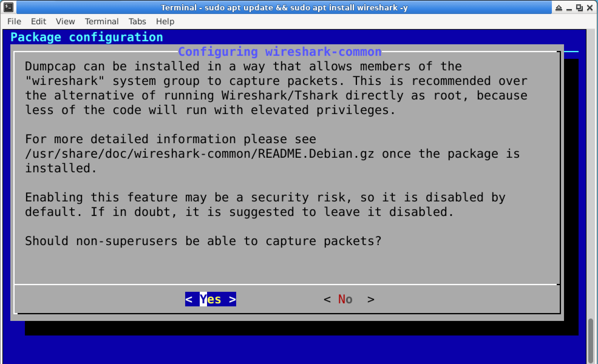Click the terminal icon in title bar

click(x=9, y=7)
